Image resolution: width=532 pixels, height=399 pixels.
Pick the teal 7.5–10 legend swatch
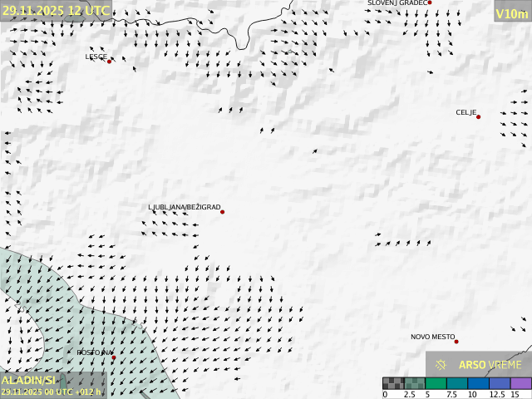point(457,383)
